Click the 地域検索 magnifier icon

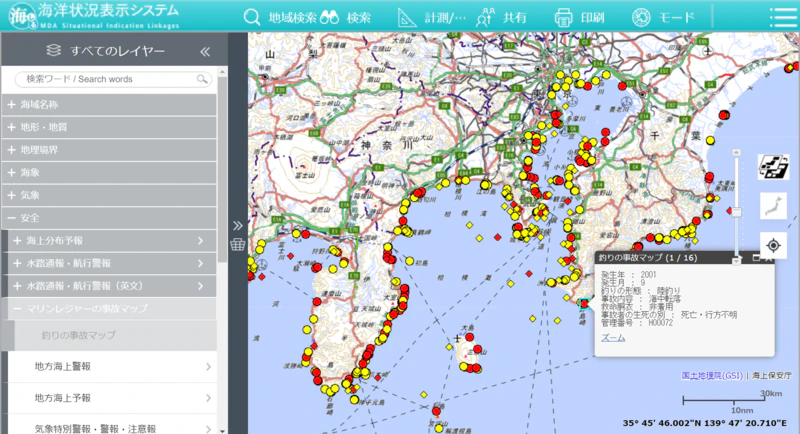254,17
